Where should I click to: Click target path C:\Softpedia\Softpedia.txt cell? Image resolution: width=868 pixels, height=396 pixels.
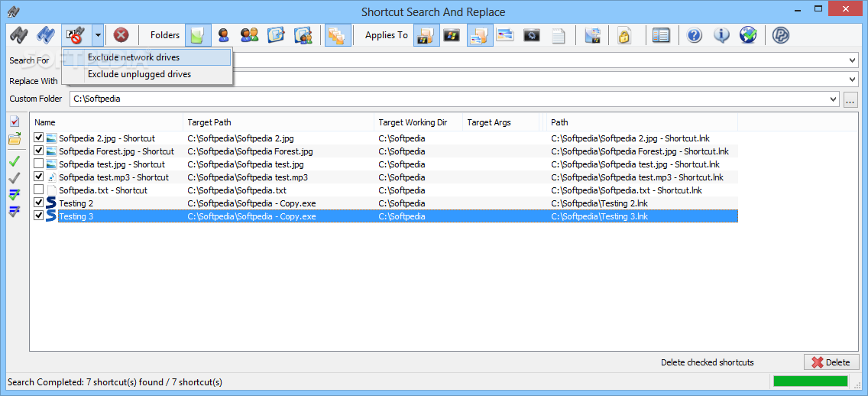pyautogui.click(x=237, y=190)
